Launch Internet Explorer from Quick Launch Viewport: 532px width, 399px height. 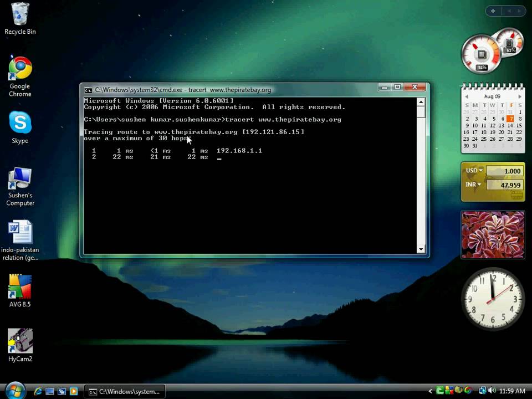pyautogui.click(x=38, y=391)
